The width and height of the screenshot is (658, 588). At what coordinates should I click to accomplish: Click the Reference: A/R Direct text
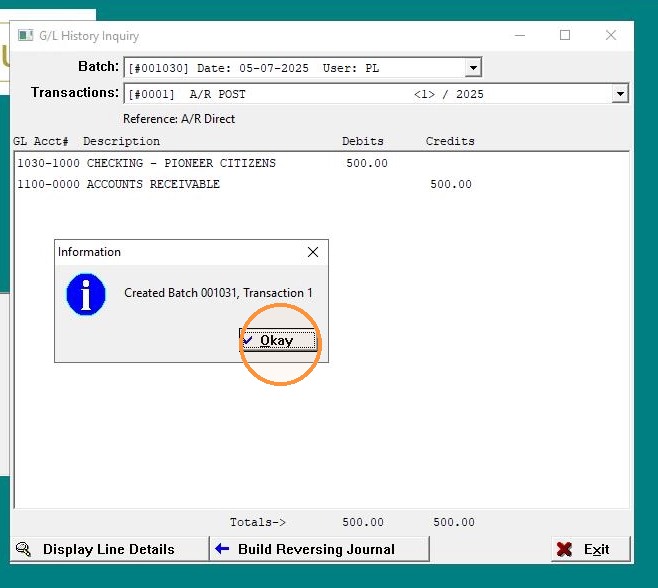point(179,119)
